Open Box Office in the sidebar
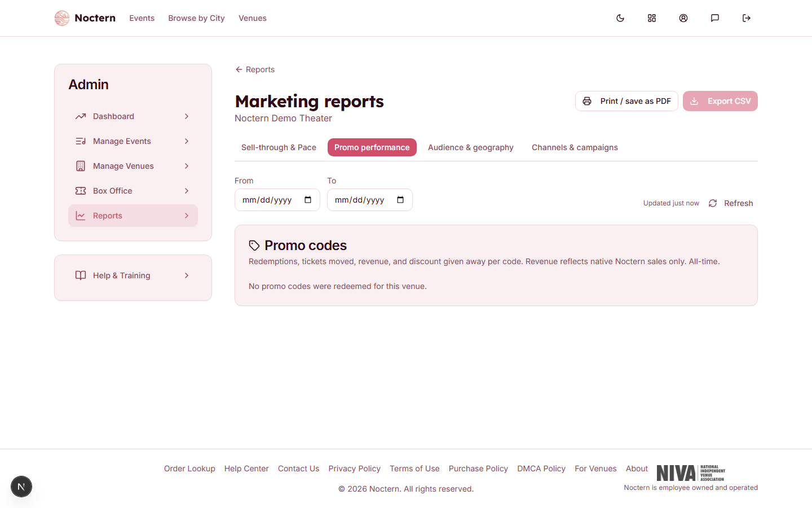Image resolution: width=812 pixels, height=508 pixels. [133, 191]
